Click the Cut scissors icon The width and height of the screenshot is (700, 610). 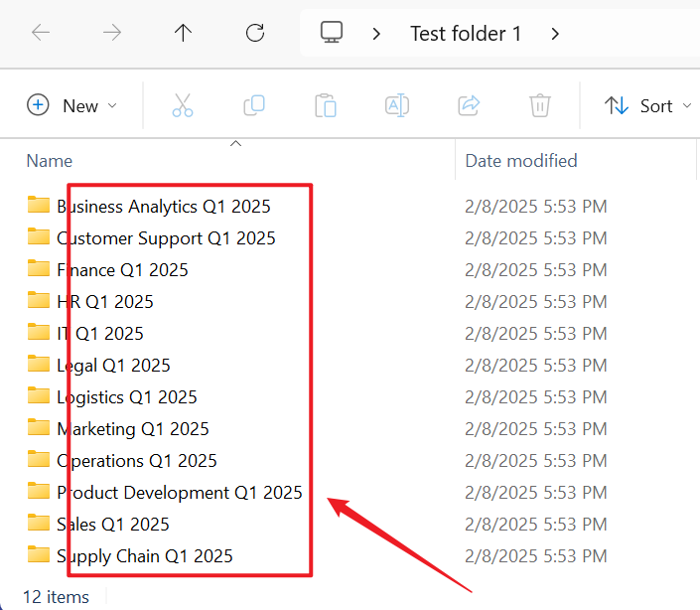[x=183, y=105]
